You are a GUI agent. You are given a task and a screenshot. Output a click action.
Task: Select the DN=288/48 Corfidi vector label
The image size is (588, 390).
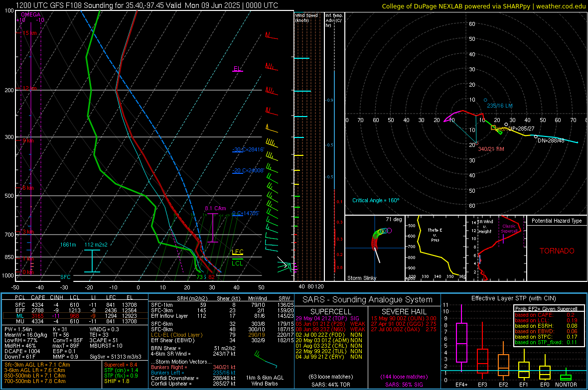[x=551, y=140]
